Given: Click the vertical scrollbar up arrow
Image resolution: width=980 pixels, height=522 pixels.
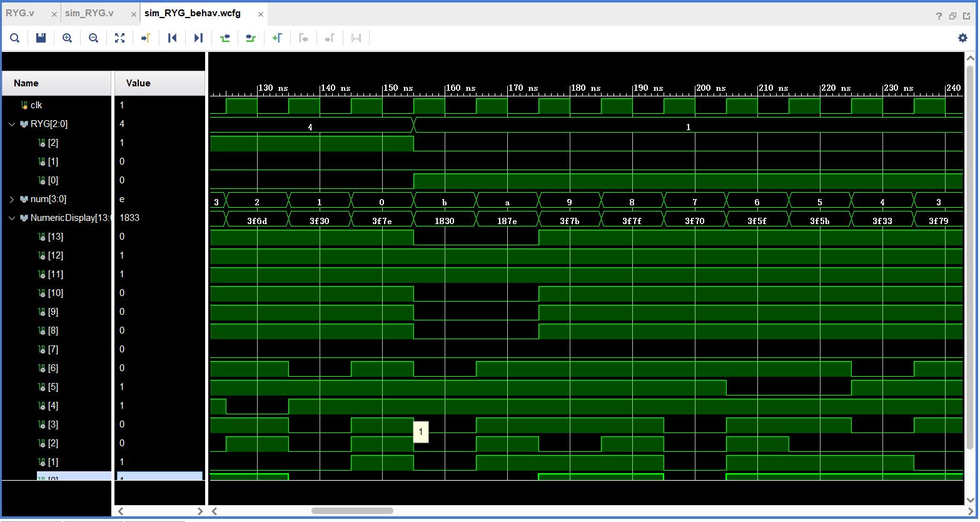Looking at the screenshot, I should (x=971, y=58).
